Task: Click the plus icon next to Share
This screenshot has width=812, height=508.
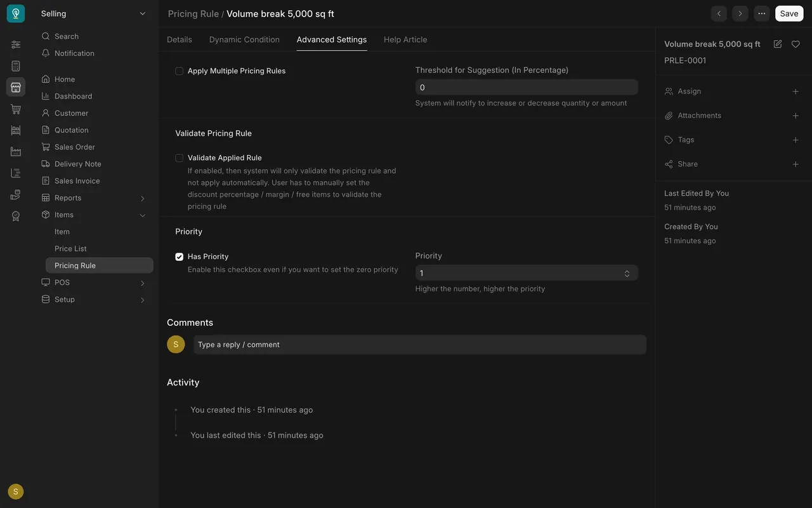Action: (796, 164)
